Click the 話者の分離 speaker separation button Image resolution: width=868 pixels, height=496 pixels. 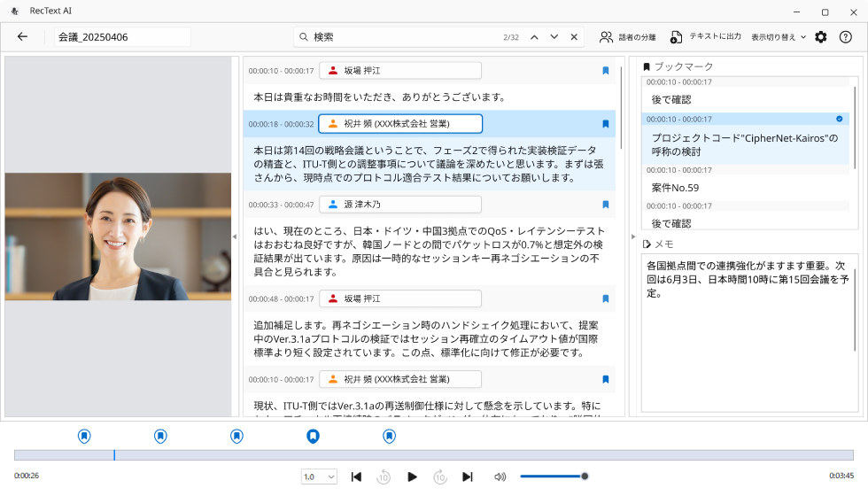tap(628, 37)
